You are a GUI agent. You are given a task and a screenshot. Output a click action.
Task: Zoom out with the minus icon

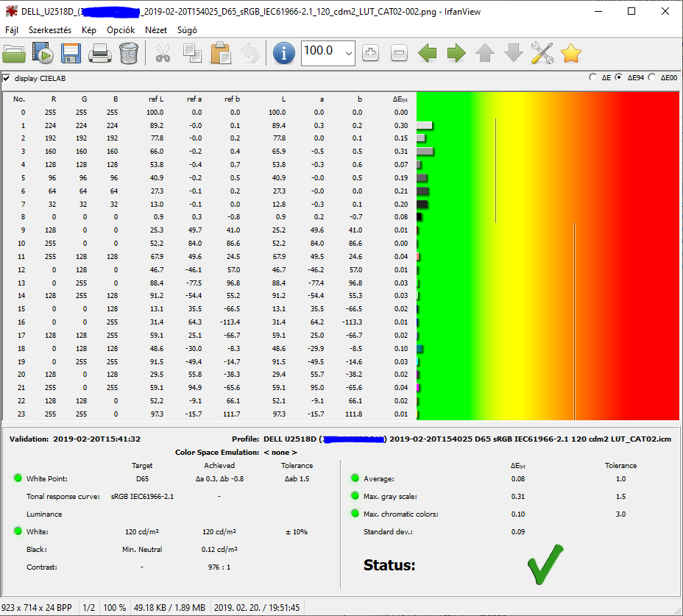tap(399, 53)
